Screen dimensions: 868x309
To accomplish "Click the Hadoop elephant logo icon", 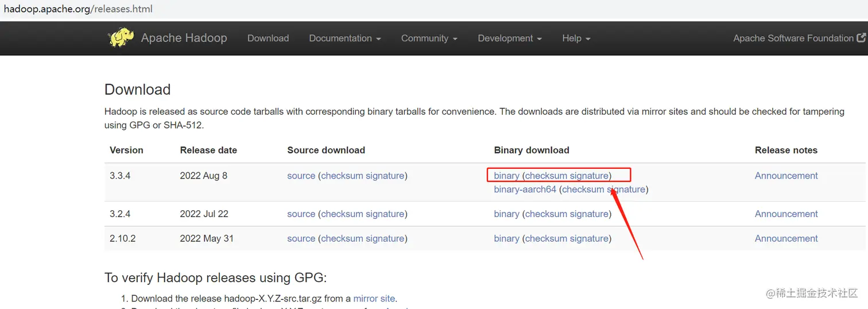I will coord(121,38).
